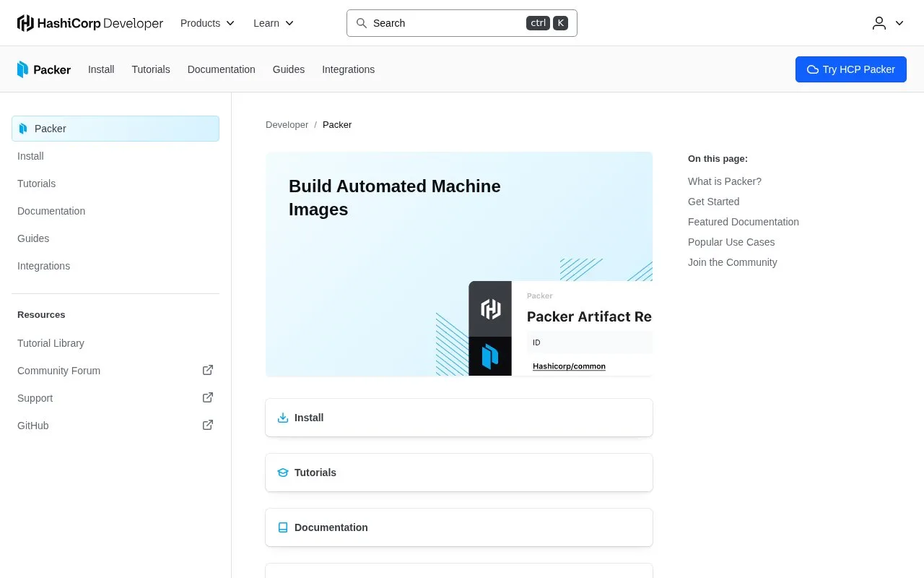Viewport: 924px width, 578px height.
Task: Open the Documentation tab in navbar
Action: [222, 69]
